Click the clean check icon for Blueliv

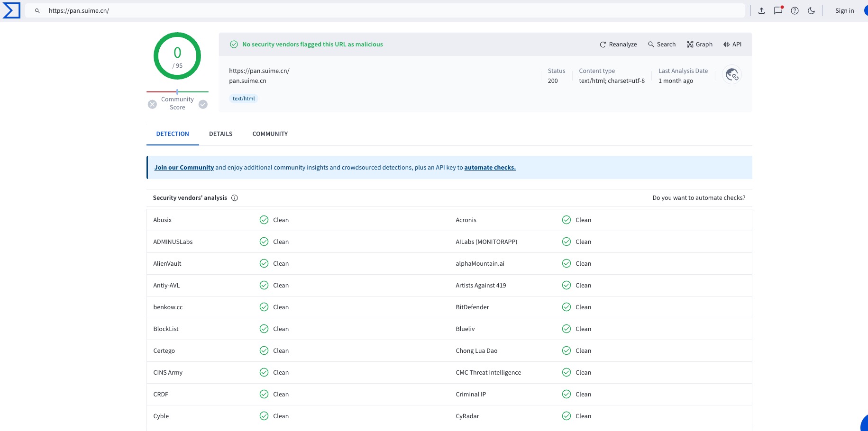tap(566, 329)
